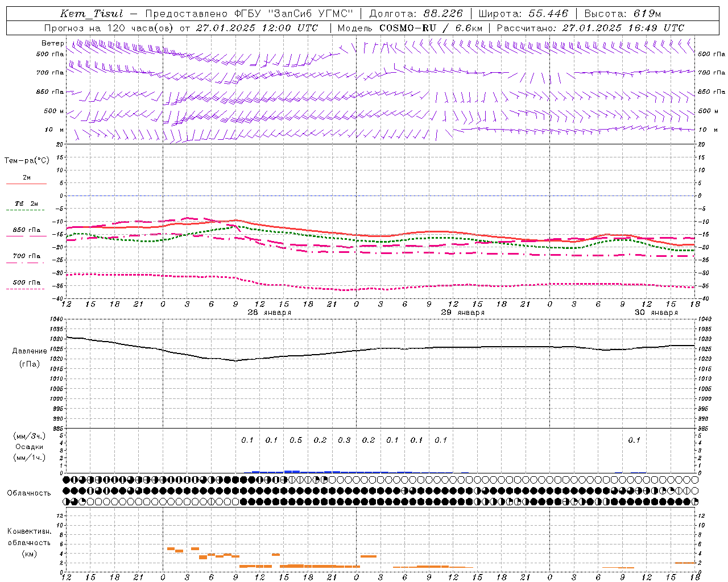The width and height of the screenshot is (728, 582).
Task: Select the date label 29 января
Action: click(462, 313)
